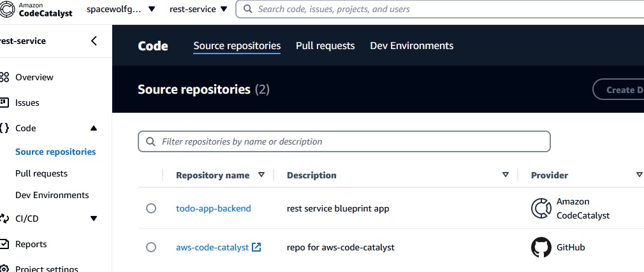Open the todo-app-backend repository link

pyautogui.click(x=214, y=208)
